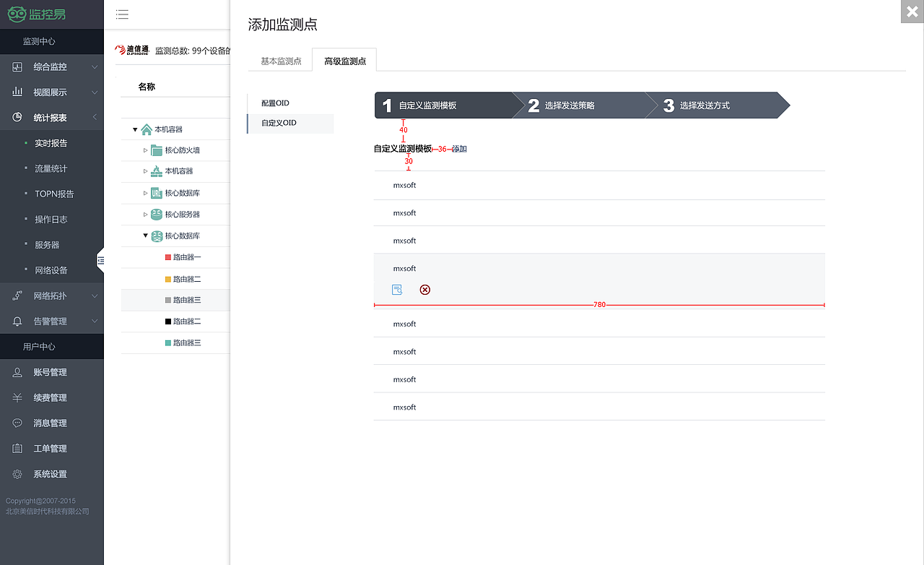This screenshot has height=565, width=924.
Task: Expand the 综合监控 menu chevron
Action: tap(95, 67)
